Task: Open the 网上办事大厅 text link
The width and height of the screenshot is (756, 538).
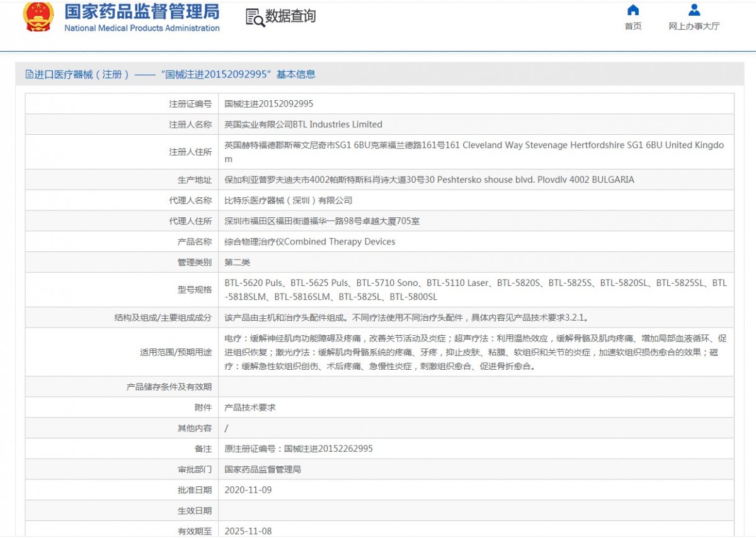Action: [694, 26]
